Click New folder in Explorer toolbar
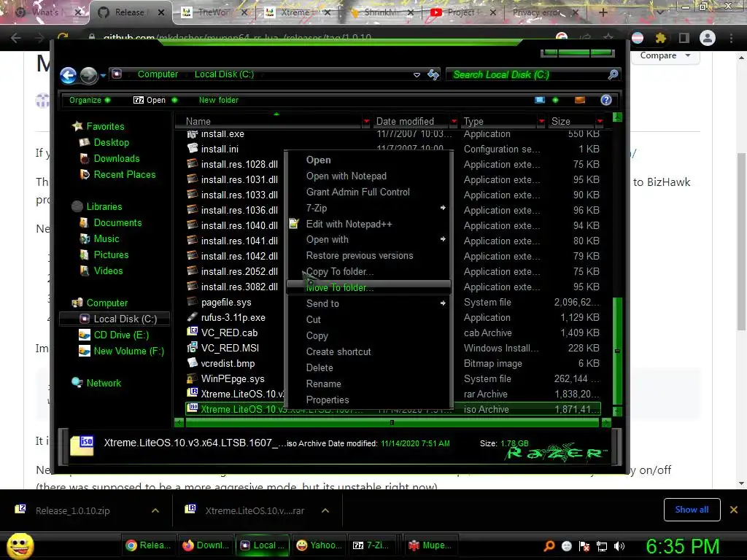 click(219, 100)
